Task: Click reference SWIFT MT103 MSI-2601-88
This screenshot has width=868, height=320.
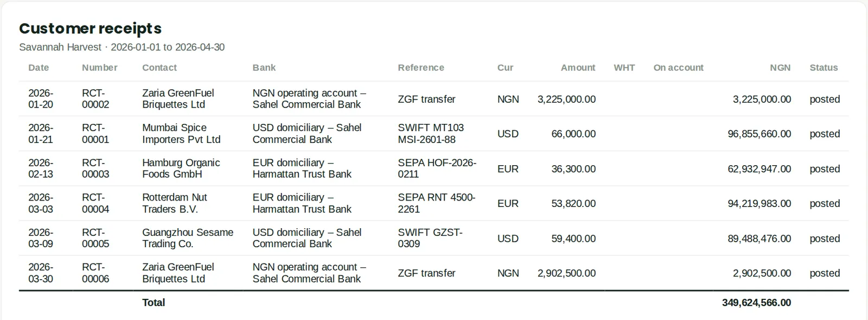Action: [431, 134]
